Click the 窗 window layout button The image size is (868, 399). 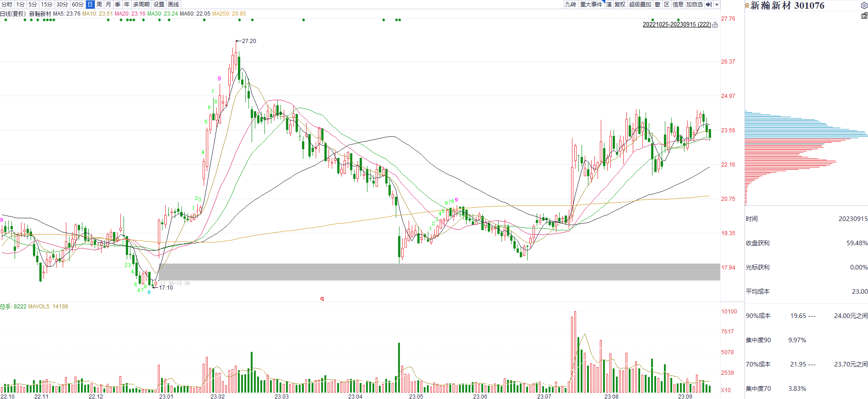pyautogui.click(x=658, y=4)
